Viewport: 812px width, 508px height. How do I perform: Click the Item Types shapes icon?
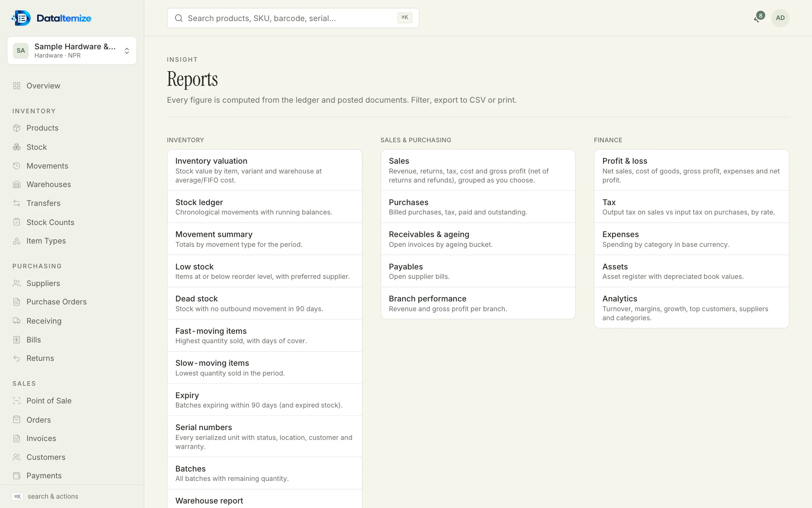(x=17, y=241)
